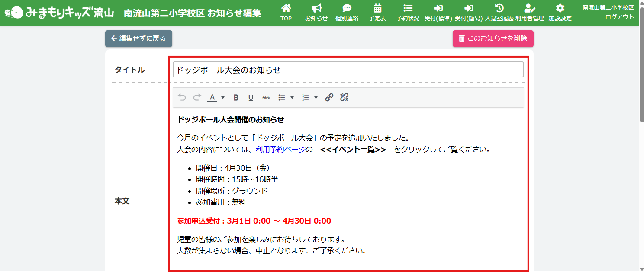Insert a hyperlink using the link icon
644x272 pixels.
pyautogui.click(x=329, y=98)
